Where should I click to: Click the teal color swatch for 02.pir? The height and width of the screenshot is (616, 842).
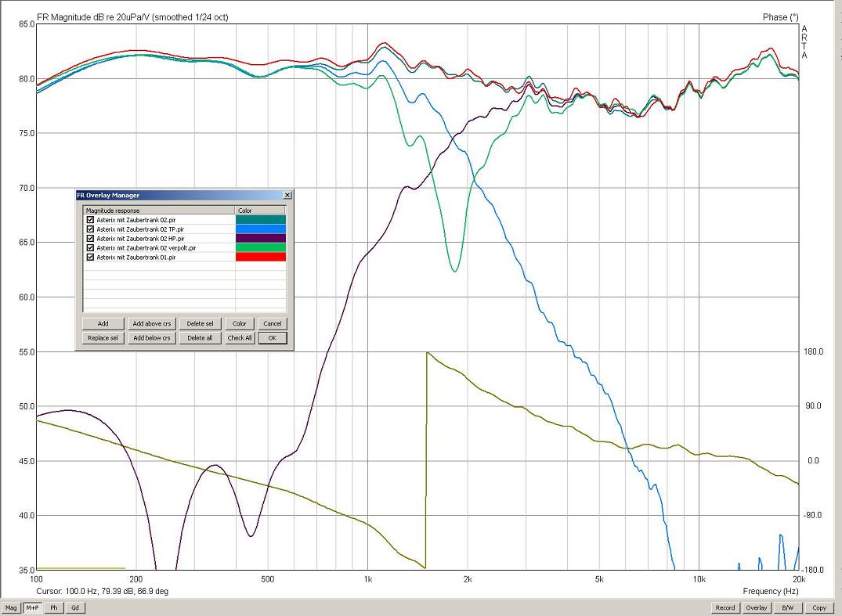pos(260,220)
